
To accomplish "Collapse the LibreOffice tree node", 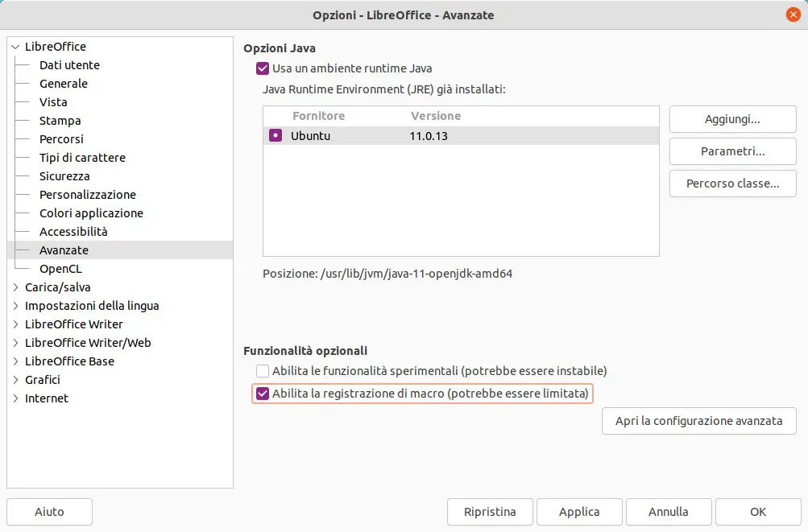I will pyautogui.click(x=15, y=47).
